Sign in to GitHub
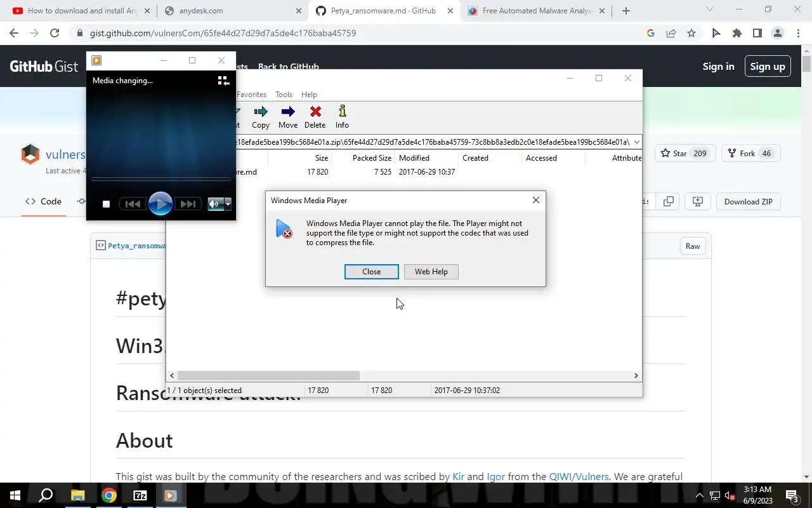 [718, 66]
